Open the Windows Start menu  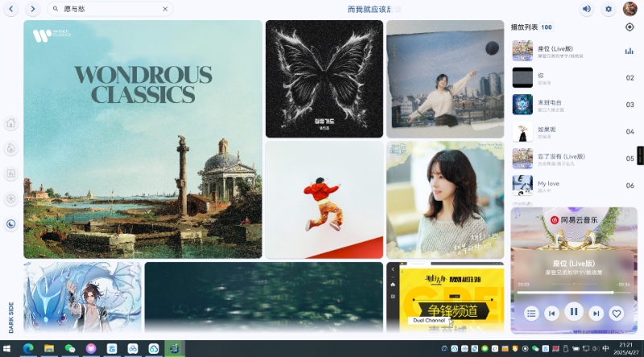6,349
